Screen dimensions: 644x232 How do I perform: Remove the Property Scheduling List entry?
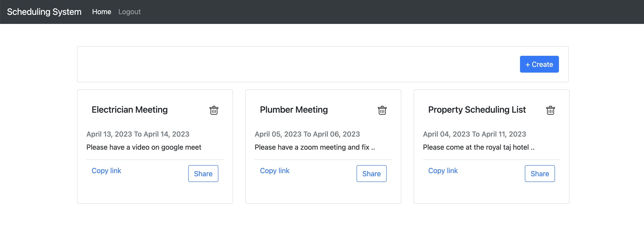pyautogui.click(x=550, y=110)
